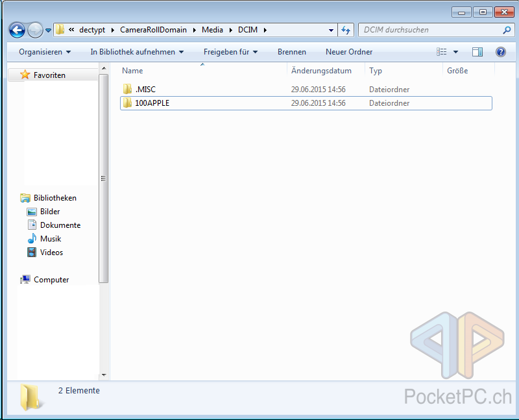Open recent locations arrow beside Forward button
519x420 pixels.
pyautogui.click(x=48, y=30)
